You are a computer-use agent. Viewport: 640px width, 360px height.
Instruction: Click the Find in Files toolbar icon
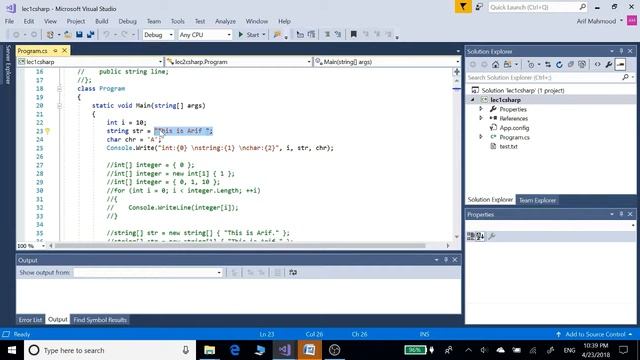278,35
